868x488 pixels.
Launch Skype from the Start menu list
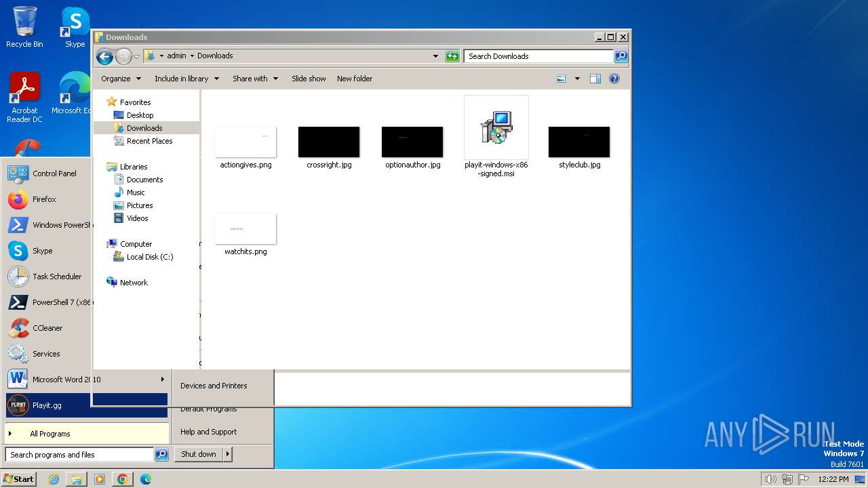coord(47,251)
